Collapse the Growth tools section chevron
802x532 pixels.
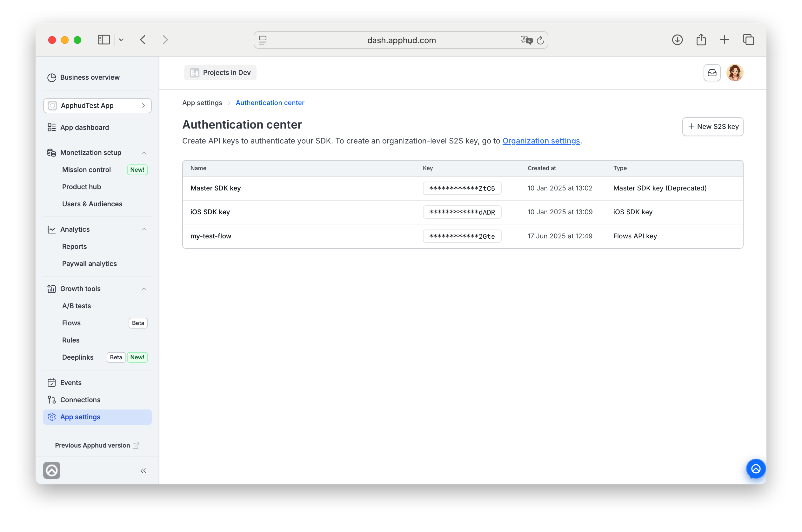coord(144,289)
